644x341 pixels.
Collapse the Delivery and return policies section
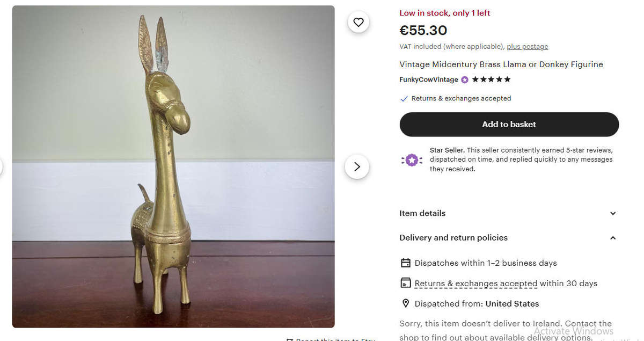pos(612,237)
